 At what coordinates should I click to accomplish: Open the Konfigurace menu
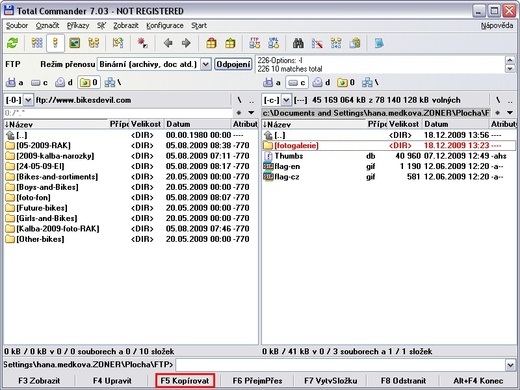165,26
